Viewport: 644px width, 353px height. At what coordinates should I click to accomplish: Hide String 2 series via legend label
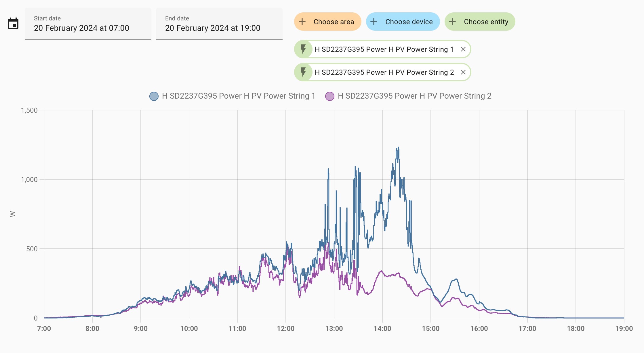click(415, 96)
